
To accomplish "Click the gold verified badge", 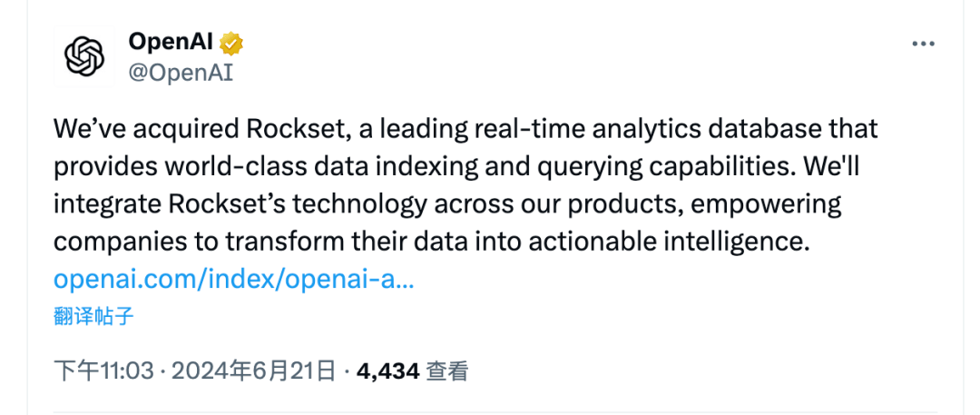I will [233, 43].
